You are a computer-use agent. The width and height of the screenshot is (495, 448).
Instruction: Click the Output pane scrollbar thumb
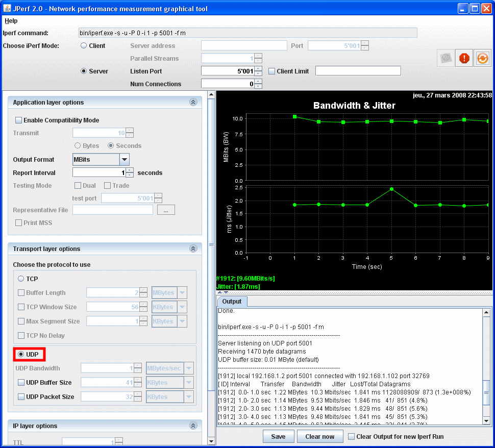click(x=486, y=392)
